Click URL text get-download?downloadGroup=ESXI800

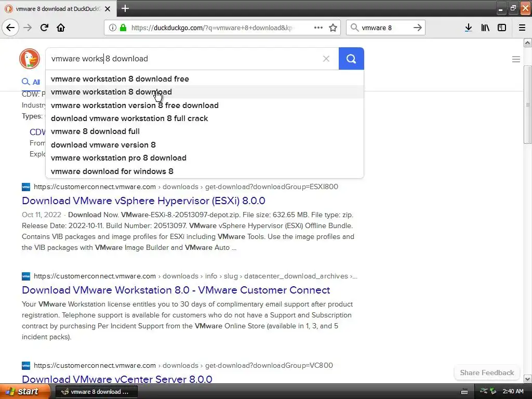pos(271,187)
